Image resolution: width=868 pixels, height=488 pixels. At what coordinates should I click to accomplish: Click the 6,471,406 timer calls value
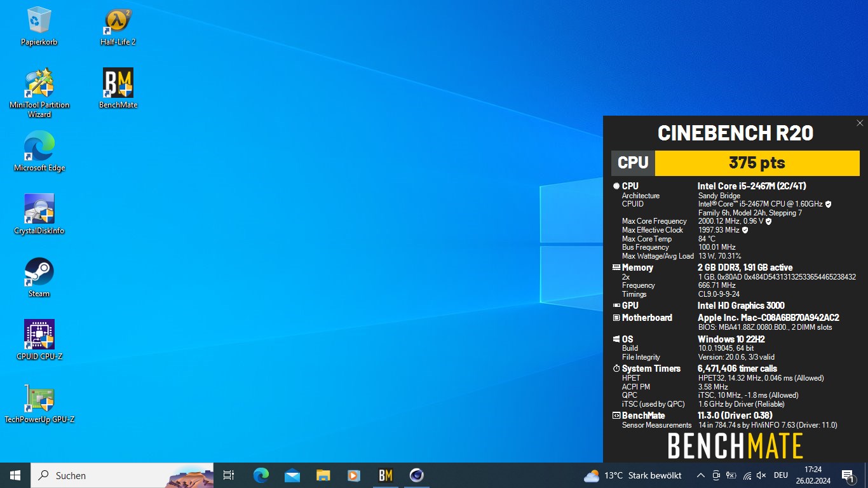pos(737,369)
